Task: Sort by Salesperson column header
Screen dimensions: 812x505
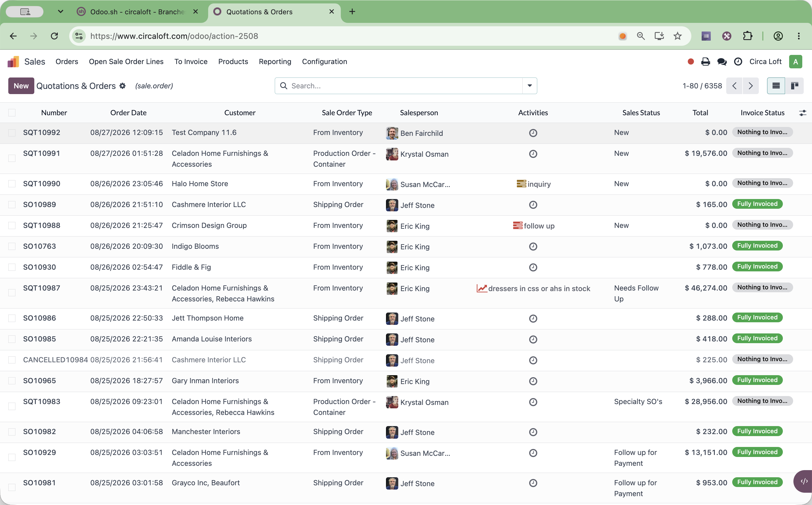Action: 419,113
